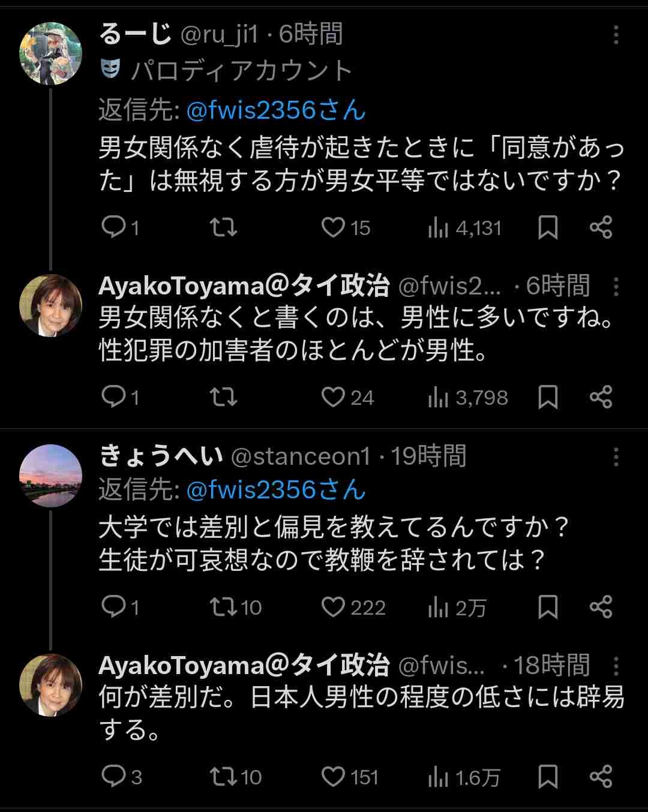Viewport: 648px width, 812px height.
Task: Reply to るーじ's tweet
Action: click(112, 227)
